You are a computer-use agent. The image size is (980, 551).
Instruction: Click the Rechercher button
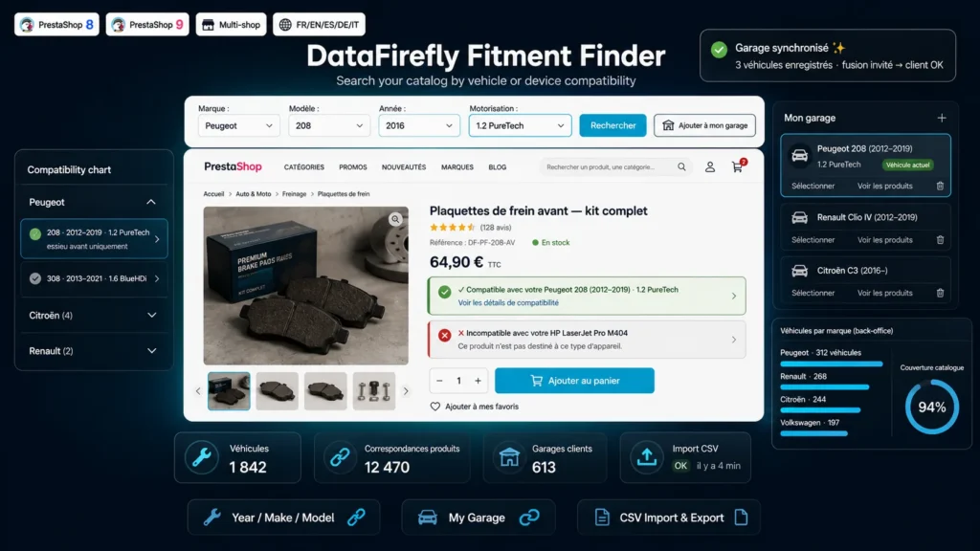click(x=612, y=125)
